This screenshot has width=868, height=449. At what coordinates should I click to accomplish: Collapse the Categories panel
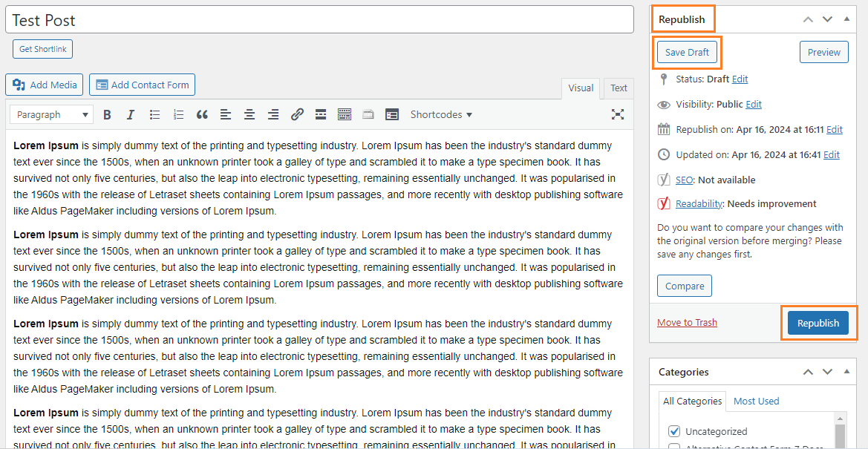tap(846, 372)
